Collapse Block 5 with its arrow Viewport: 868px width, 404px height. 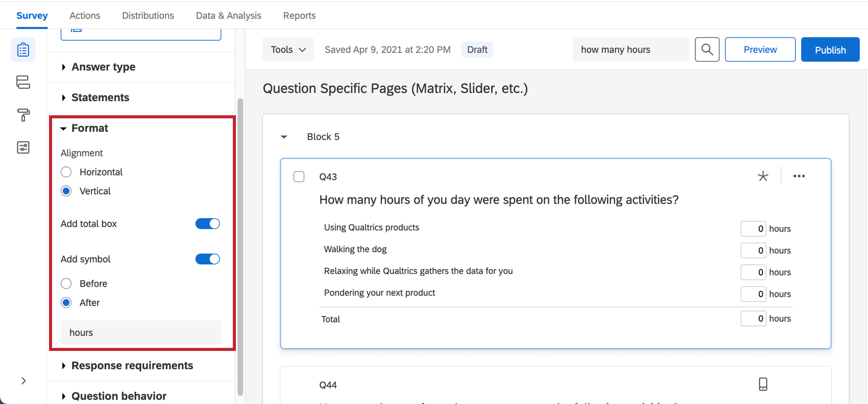[x=284, y=137]
